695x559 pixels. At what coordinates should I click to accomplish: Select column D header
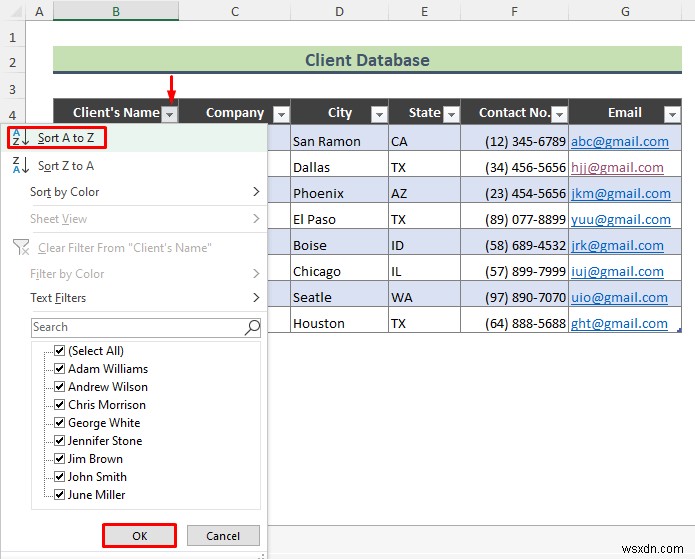click(x=340, y=11)
